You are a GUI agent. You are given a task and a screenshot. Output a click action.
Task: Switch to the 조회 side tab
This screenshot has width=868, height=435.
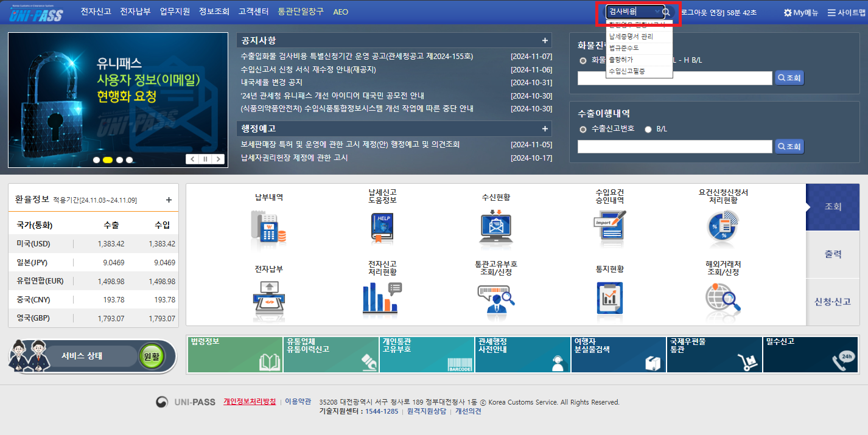click(833, 207)
